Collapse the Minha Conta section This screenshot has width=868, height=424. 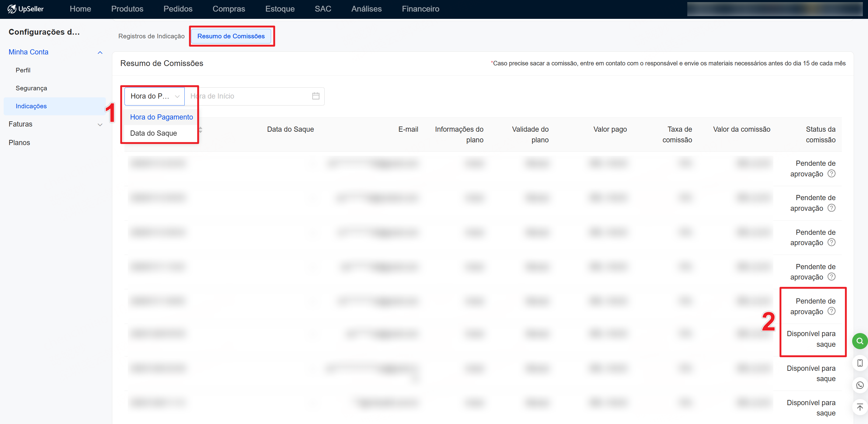click(x=100, y=52)
